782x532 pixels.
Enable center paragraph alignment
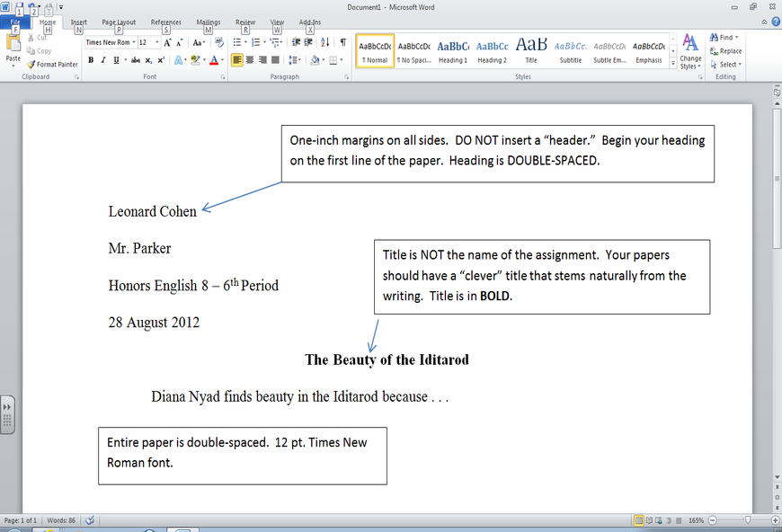(248, 59)
